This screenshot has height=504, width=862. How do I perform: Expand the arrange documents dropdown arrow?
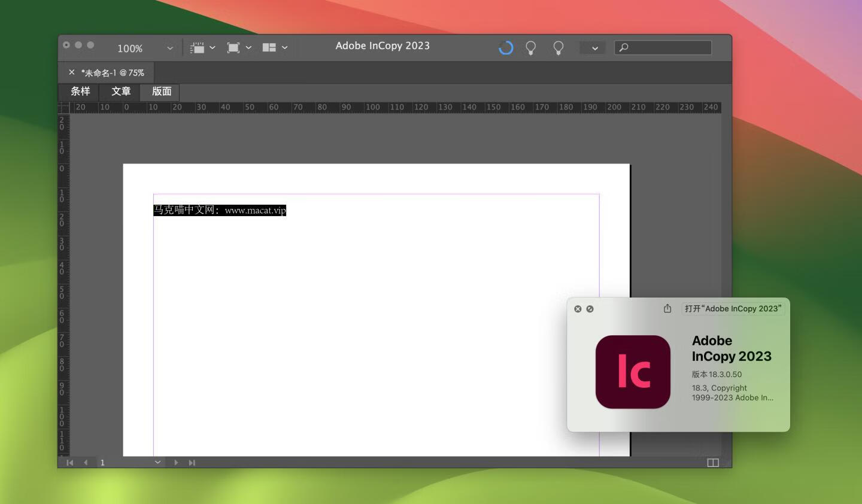pos(284,48)
